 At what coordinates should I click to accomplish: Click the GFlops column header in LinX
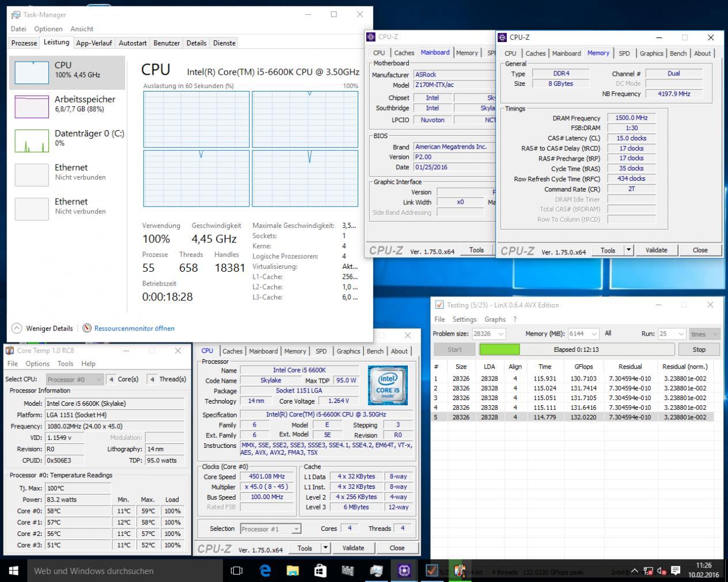pyautogui.click(x=583, y=367)
